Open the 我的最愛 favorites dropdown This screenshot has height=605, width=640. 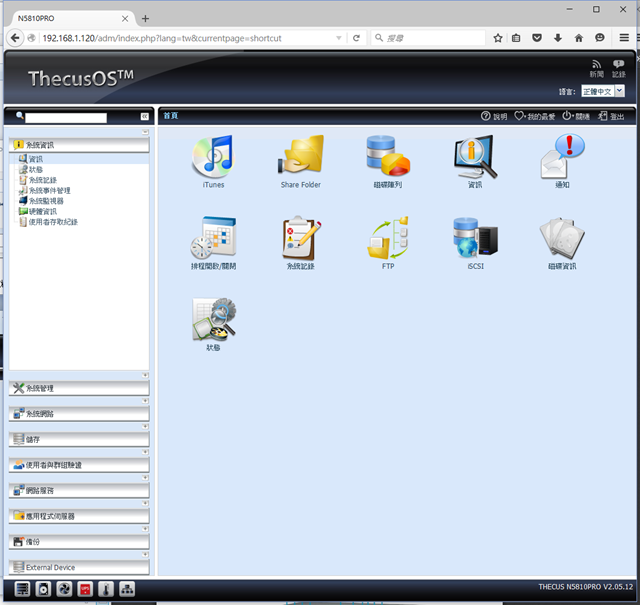[x=534, y=116]
